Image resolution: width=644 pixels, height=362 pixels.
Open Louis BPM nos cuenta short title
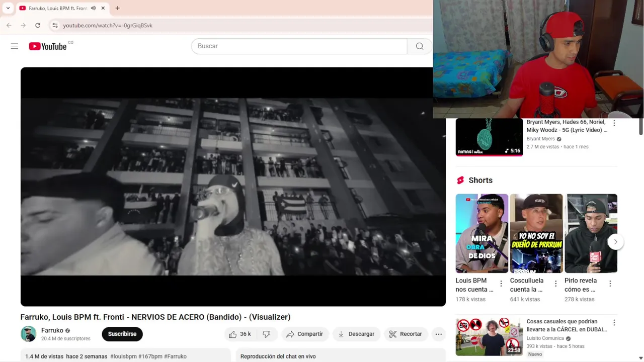pos(474,285)
